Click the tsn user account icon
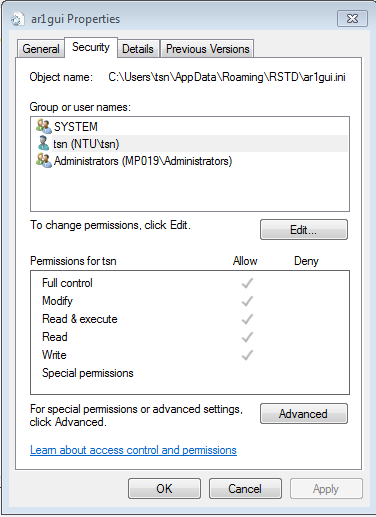The width and height of the screenshot is (376, 517). coord(44,143)
